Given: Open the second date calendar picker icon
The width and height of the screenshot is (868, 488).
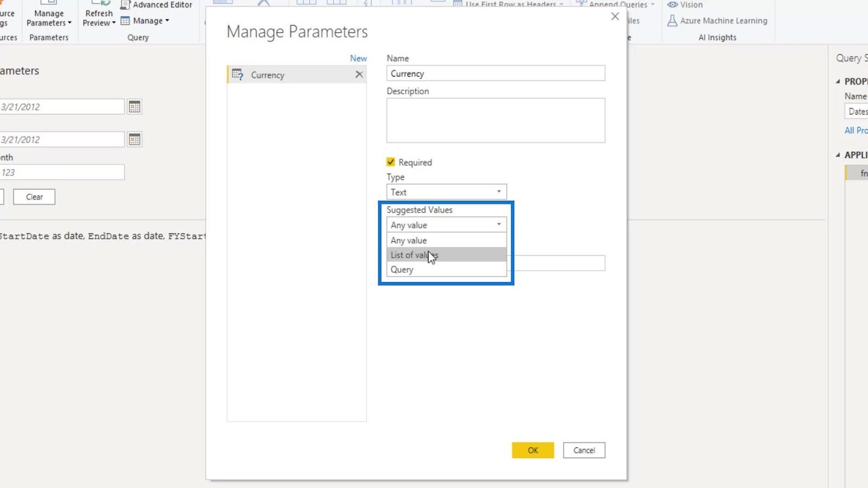Looking at the screenshot, I should tap(135, 139).
